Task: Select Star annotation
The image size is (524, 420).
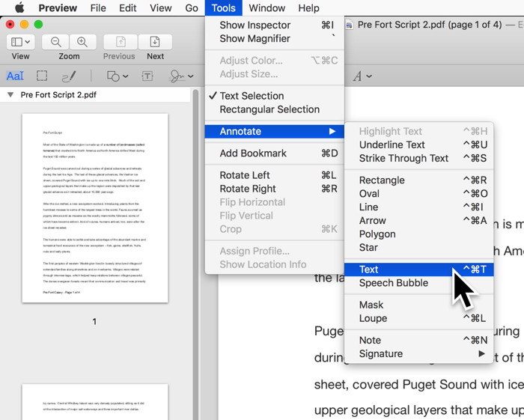Action: (418, 247)
